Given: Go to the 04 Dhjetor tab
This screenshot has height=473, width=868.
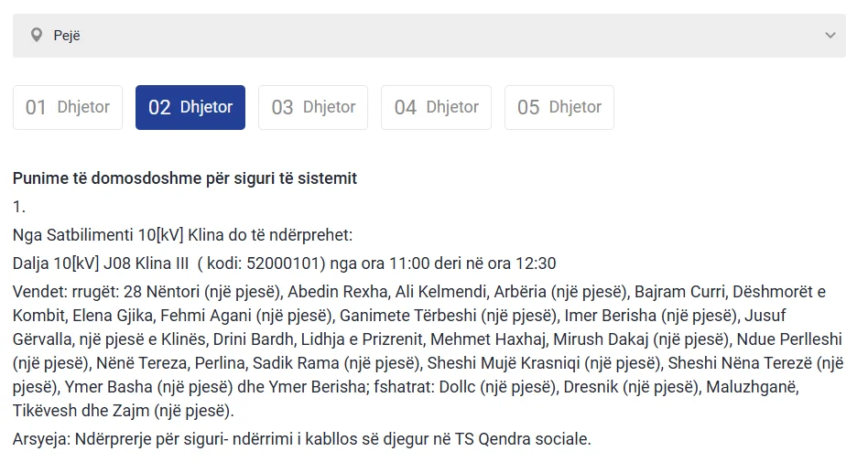Looking at the screenshot, I should coord(436,107).
